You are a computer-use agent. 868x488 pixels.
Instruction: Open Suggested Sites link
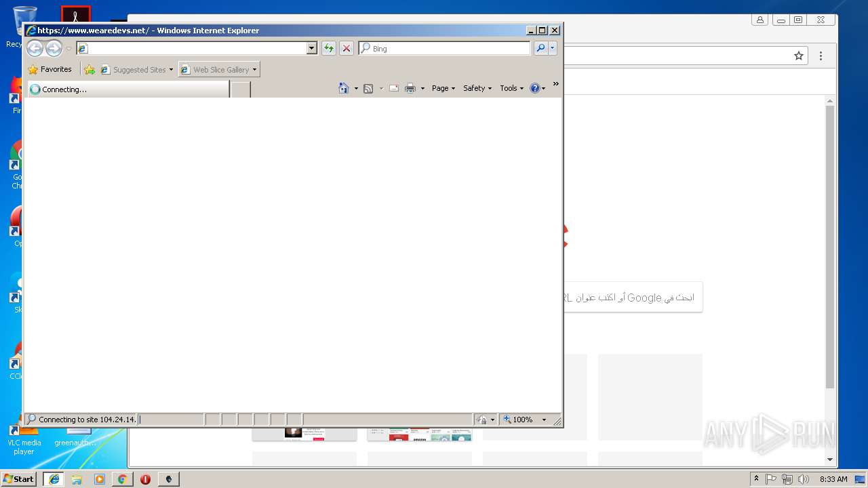tap(133, 69)
